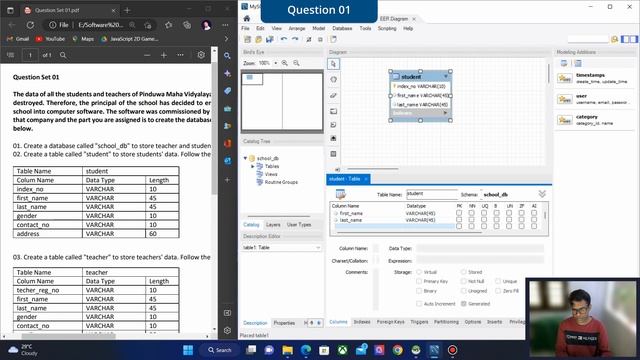Switch to the Layers tab

click(x=273, y=225)
